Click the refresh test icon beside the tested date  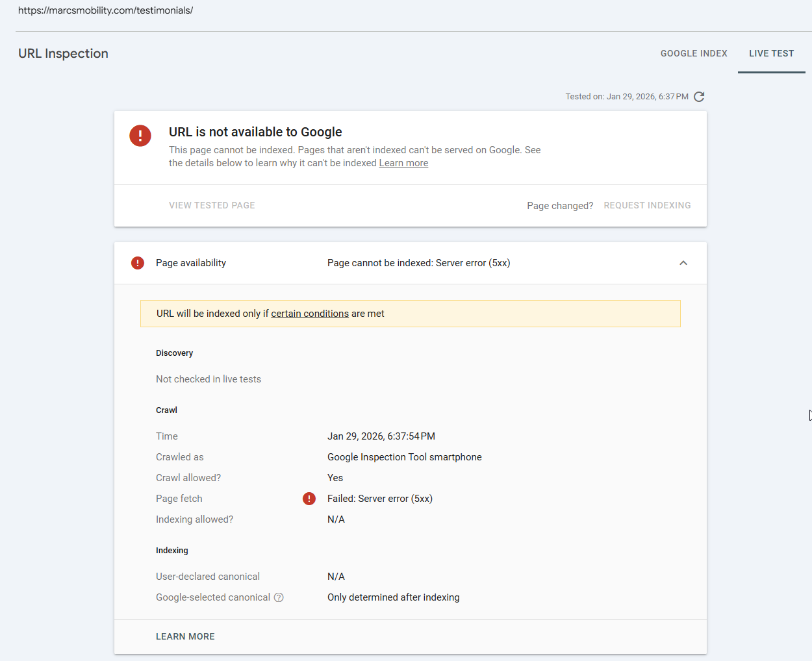coord(699,97)
